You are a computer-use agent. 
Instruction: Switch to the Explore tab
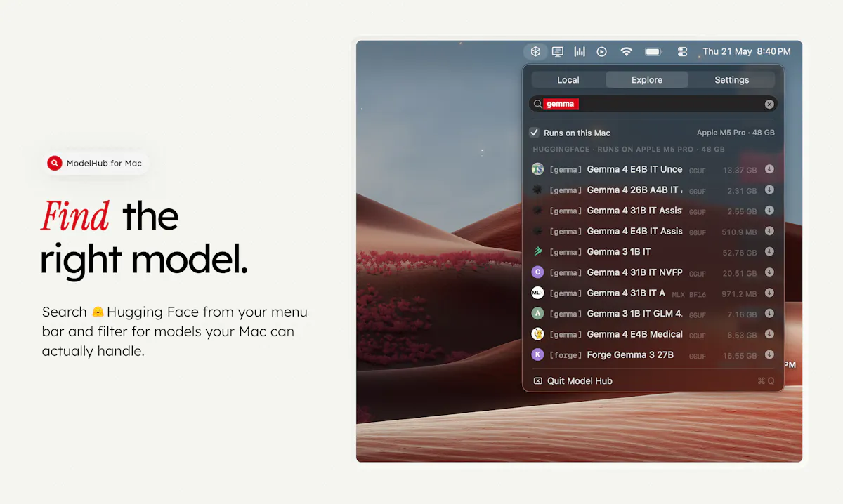647,80
